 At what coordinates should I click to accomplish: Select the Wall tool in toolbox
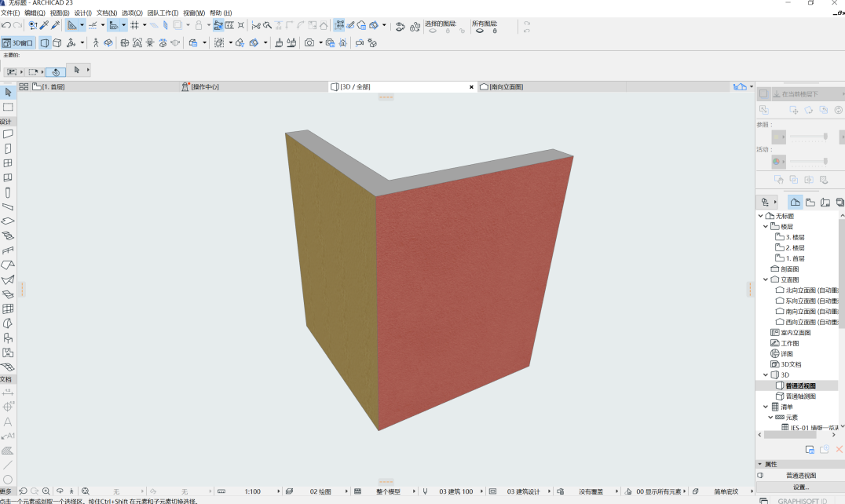8,133
